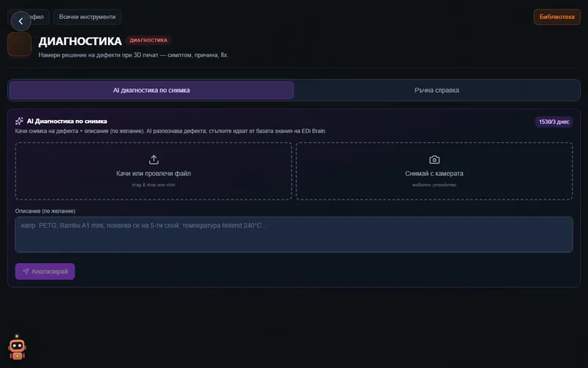Switch to AI диагностика по снимка tab
Image resolution: width=588 pixels, height=368 pixels.
[151, 90]
